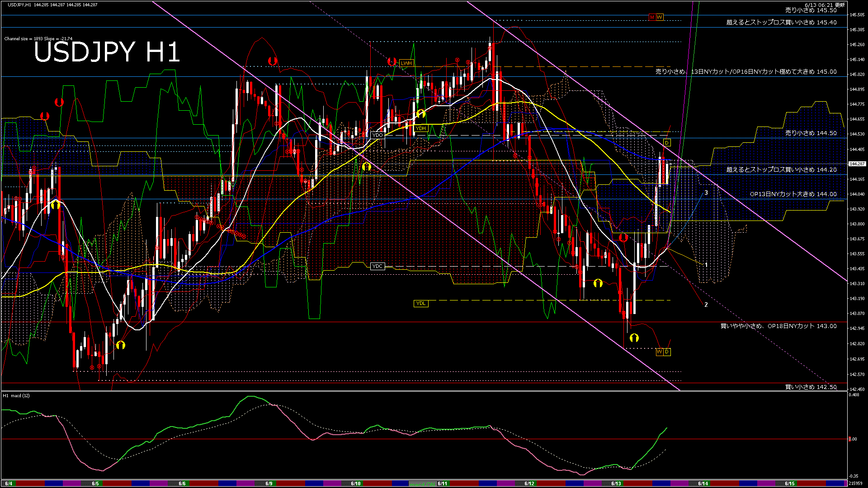868x488 pixels.
Task: Click the 6/10 date on timeline
Action: click(356, 483)
